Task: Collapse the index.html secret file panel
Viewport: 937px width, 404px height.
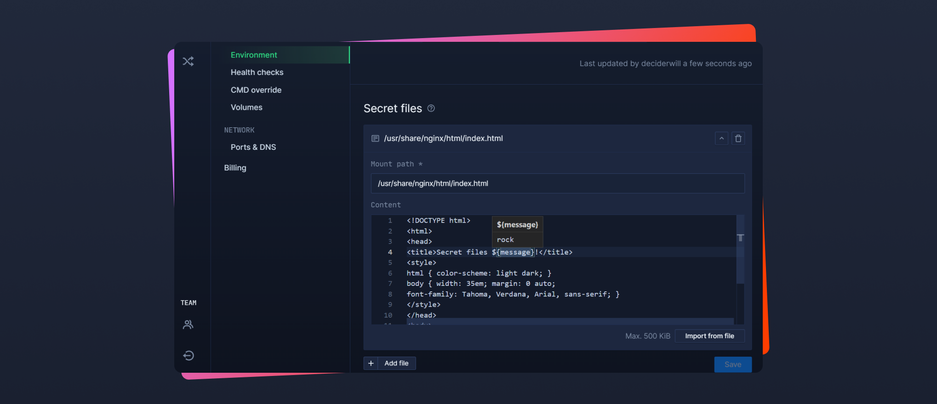Action: pyautogui.click(x=721, y=139)
